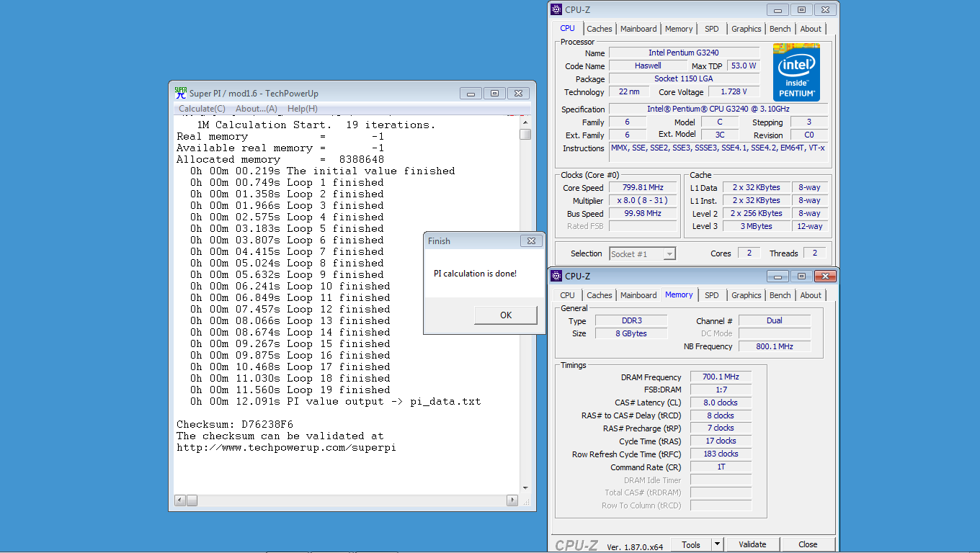Click the DRAM Frequency value 700.1 MHz
This screenshot has height=553, width=980.
pos(721,377)
